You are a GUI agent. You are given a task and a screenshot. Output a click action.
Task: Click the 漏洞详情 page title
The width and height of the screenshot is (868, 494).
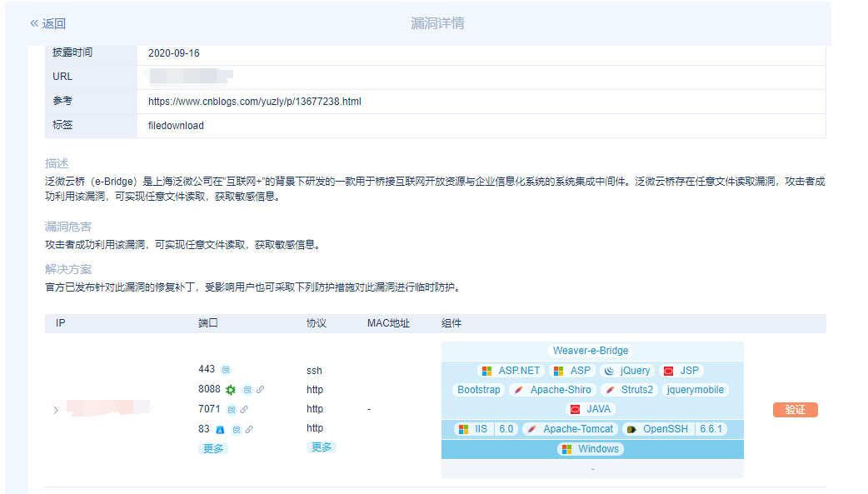(x=437, y=23)
